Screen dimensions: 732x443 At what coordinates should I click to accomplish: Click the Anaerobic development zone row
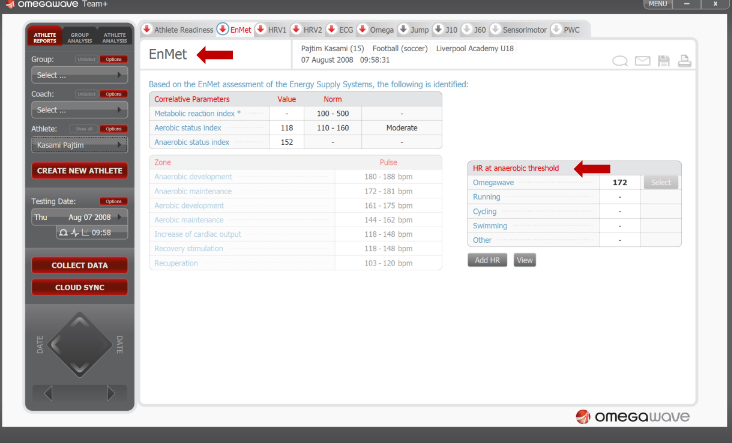point(296,177)
